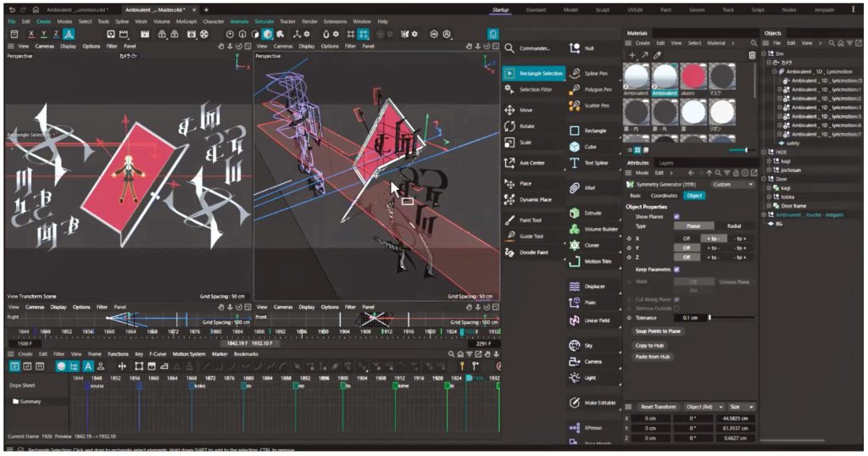Screen dimensions: 868x456
Task: Expand the HIDE object in tree
Action: click(768, 153)
